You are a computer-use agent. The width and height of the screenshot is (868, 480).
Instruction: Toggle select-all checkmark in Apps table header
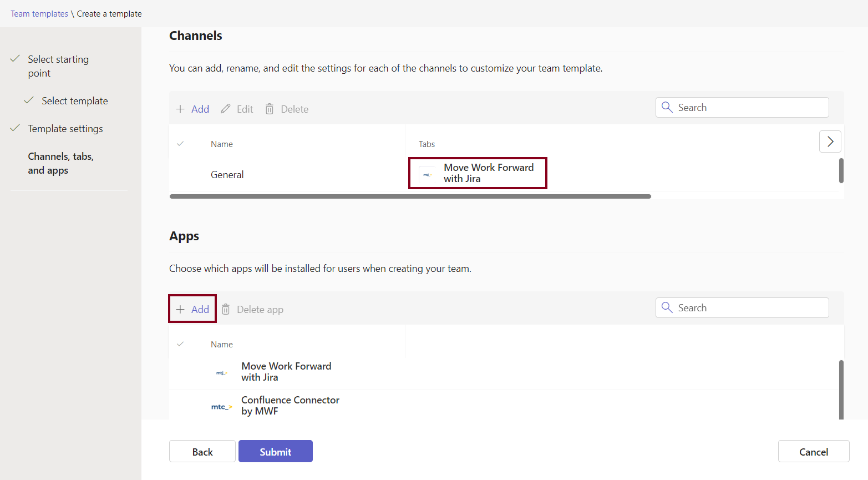tap(180, 344)
